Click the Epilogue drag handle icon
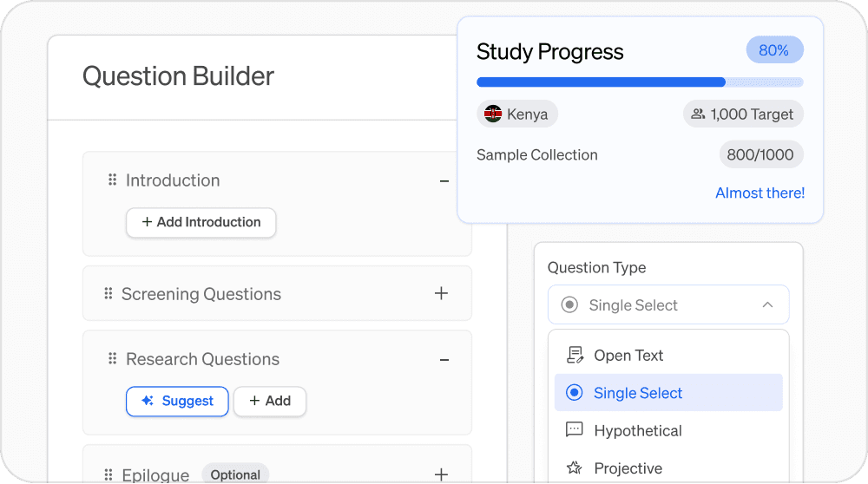This screenshot has width=868, height=484. point(108,474)
